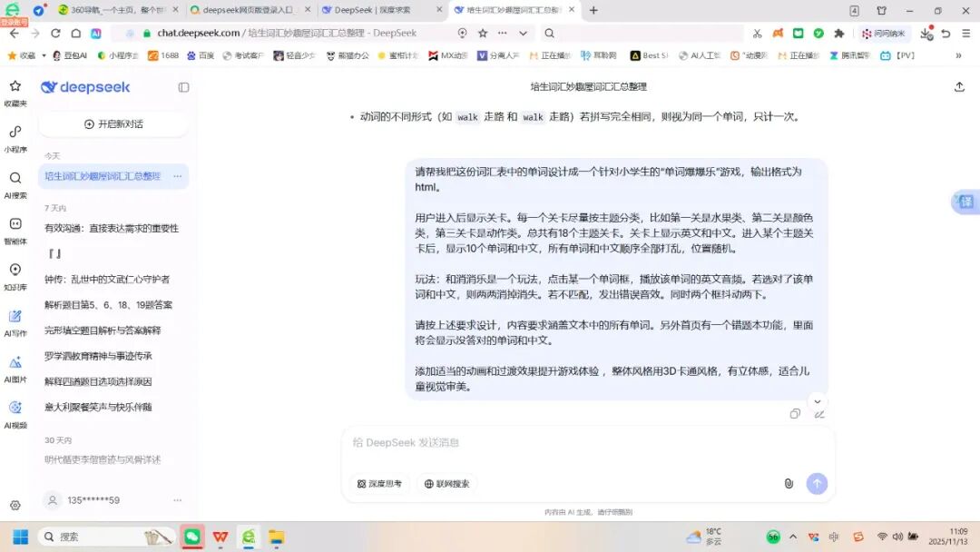980x552 pixels.
Task: Enable the 深度思考 mode
Action: click(378, 483)
